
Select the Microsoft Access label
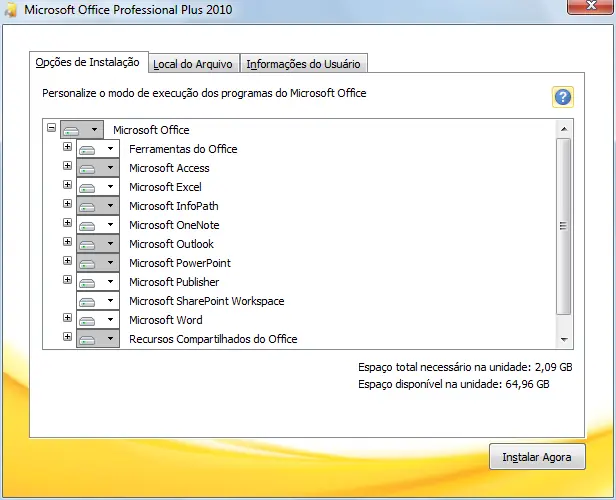[169, 168]
